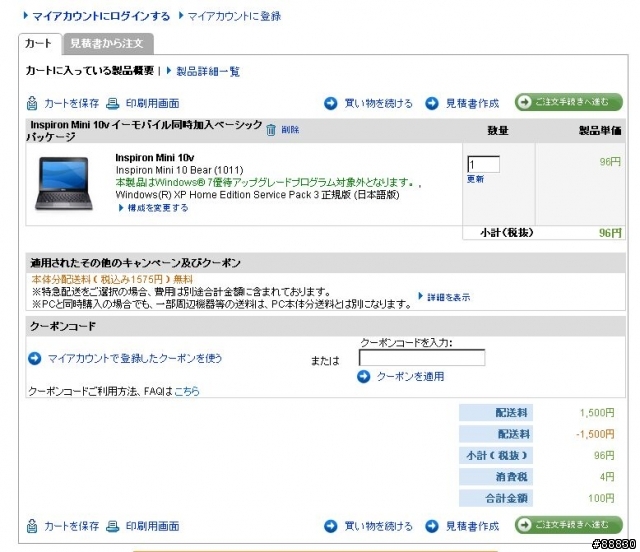Open マイアカウントに登録 link
This screenshot has height=552, width=640.
[x=234, y=16]
